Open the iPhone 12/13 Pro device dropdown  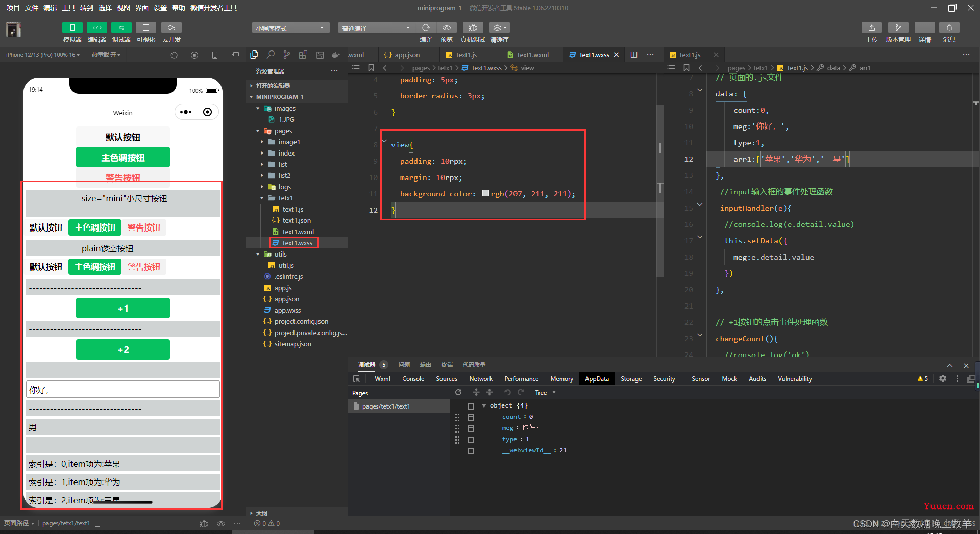click(x=43, y=55)
